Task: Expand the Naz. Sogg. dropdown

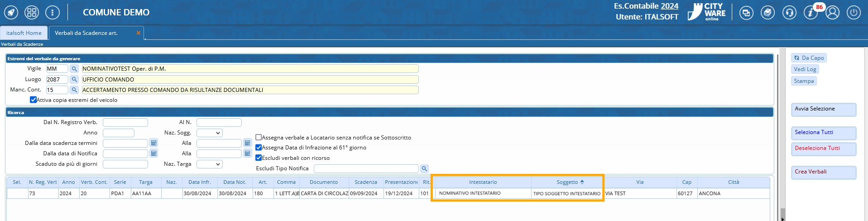Action: pos(209,133)
